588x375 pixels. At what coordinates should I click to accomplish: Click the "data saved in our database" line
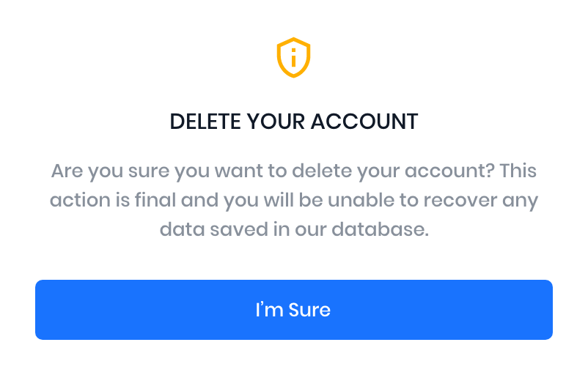pos(293,229)
